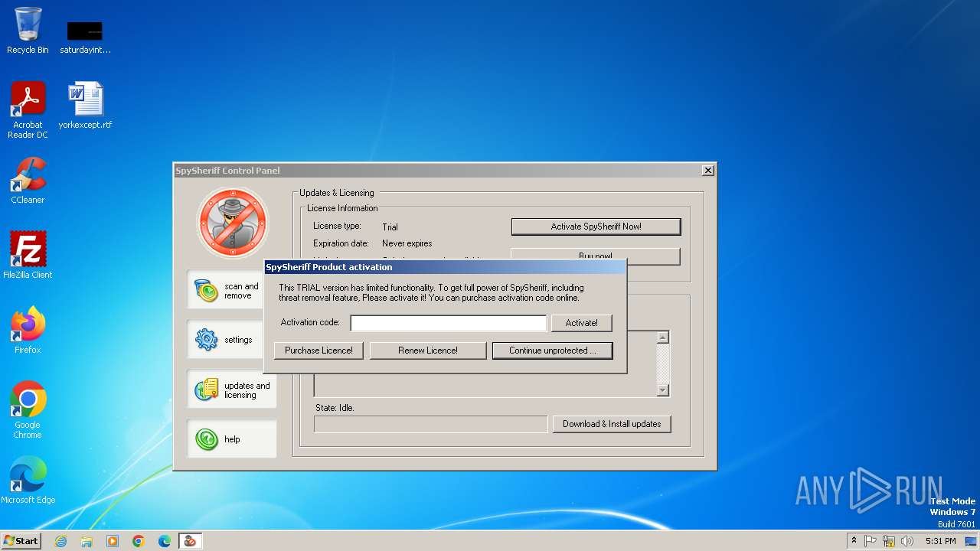Click the SpySheriff spy logo image
This screenshot has width=980, height=551.
pyautogui.click(x=233, y=223)
